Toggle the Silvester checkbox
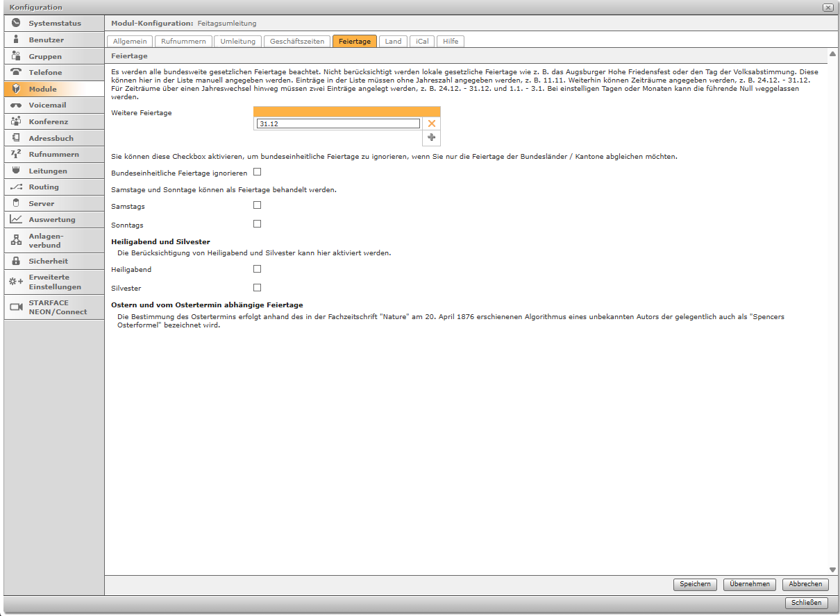This screenshot has width=840, height=616. click(x=257, y=287)
